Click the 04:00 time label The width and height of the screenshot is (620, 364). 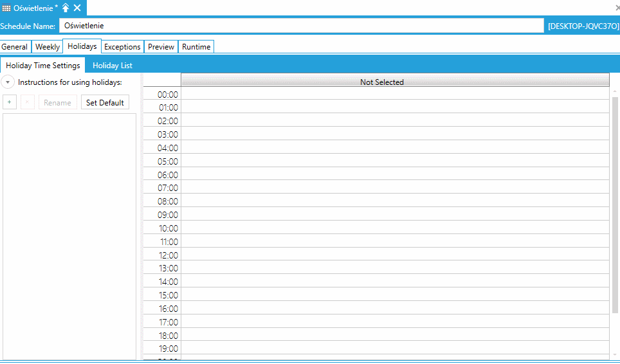pos(168,148)
